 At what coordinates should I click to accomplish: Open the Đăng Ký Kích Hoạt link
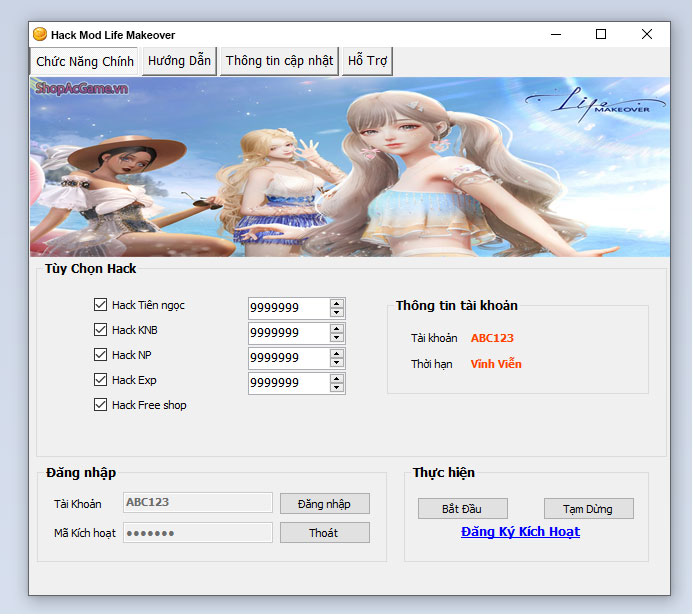click(520, 532)
